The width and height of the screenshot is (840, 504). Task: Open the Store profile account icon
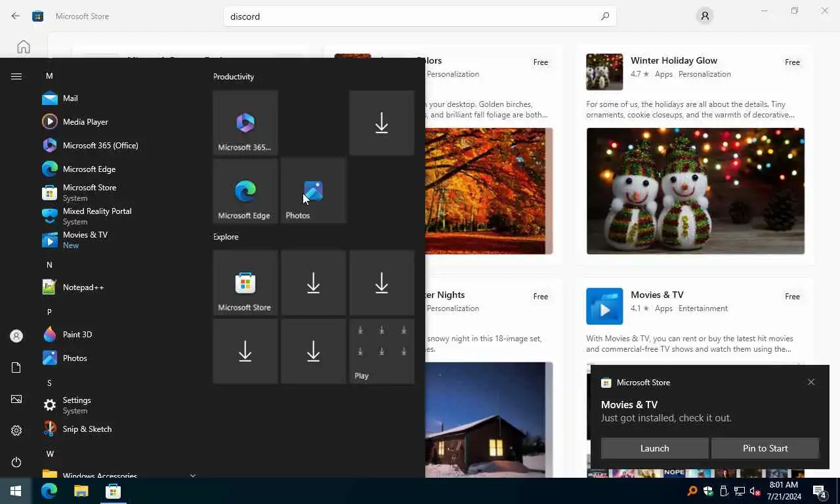point(705,16)
